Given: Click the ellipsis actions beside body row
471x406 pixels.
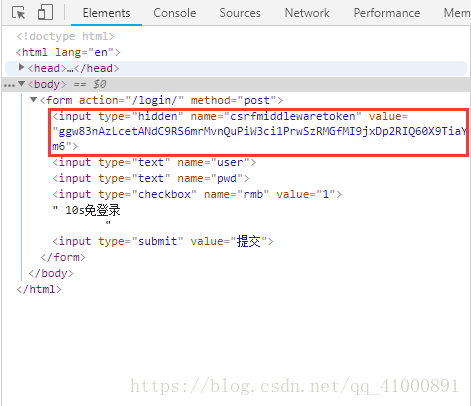Looking at the screenshot, I should pyautogui.click(x=9, y=85).
